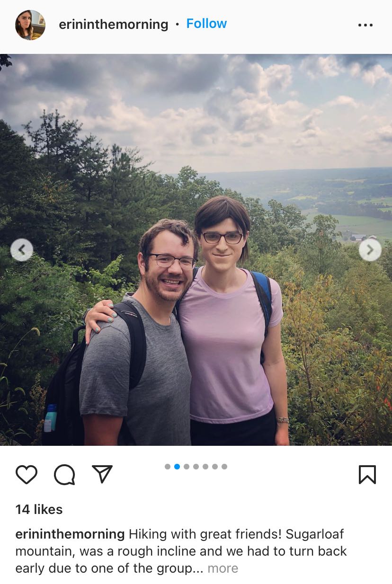Jump to fourth carousel dot
The image size is (392, 584).
click(196, 467)
